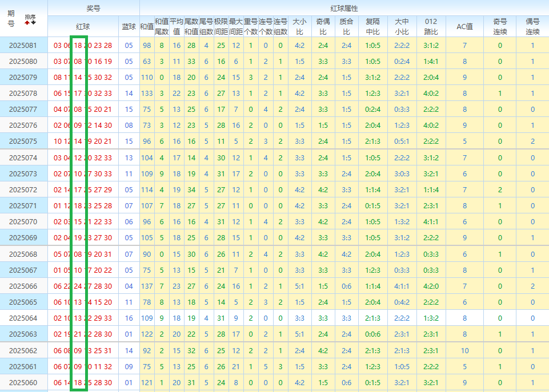Click blue ball 16 in issue 2025064
The image size is (549, 392).
click(129, 318)
